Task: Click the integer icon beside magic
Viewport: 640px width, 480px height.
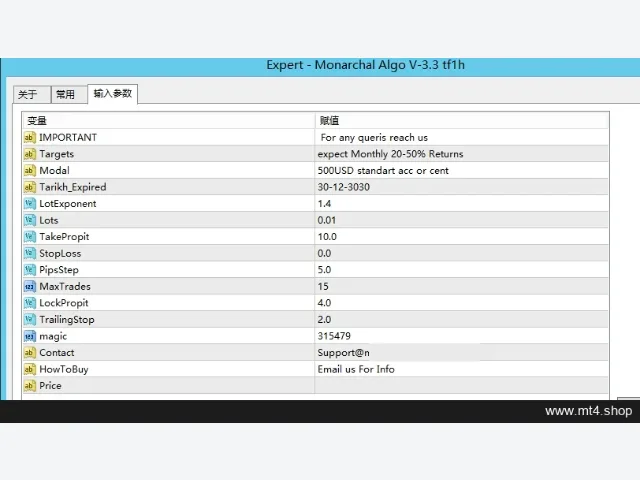Action: [x=30, y=336]
